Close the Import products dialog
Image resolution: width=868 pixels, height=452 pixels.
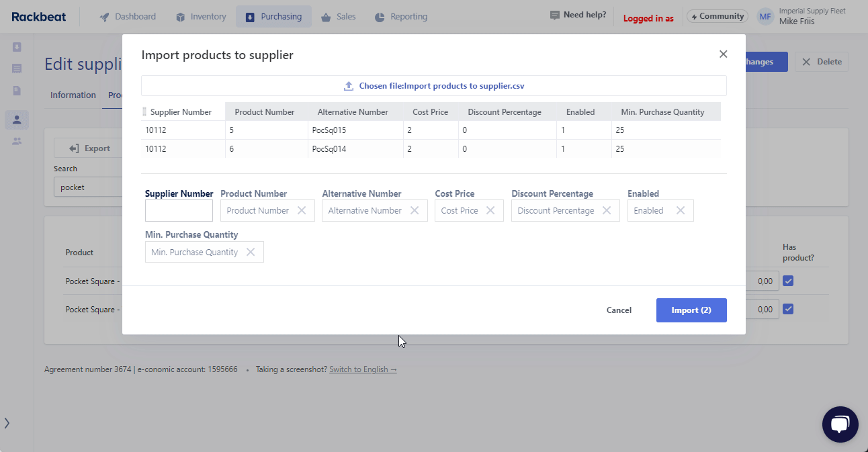723,54
